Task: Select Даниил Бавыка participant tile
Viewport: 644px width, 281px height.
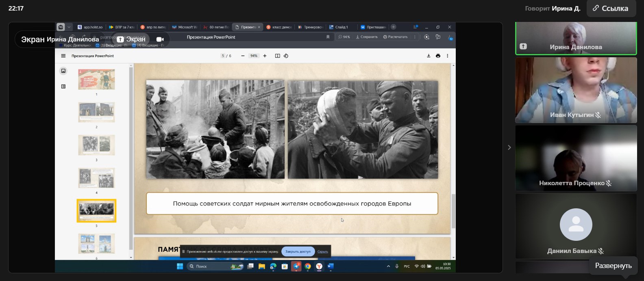Action: [x=576, y=226]
